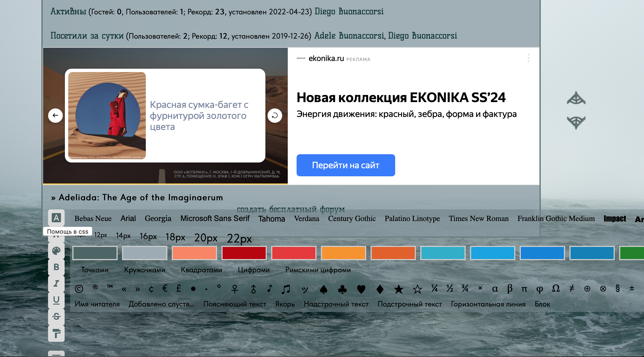Screen dimensions: 644x357
Task: Go to previous ad slide arrow
Action: (55, 115)
